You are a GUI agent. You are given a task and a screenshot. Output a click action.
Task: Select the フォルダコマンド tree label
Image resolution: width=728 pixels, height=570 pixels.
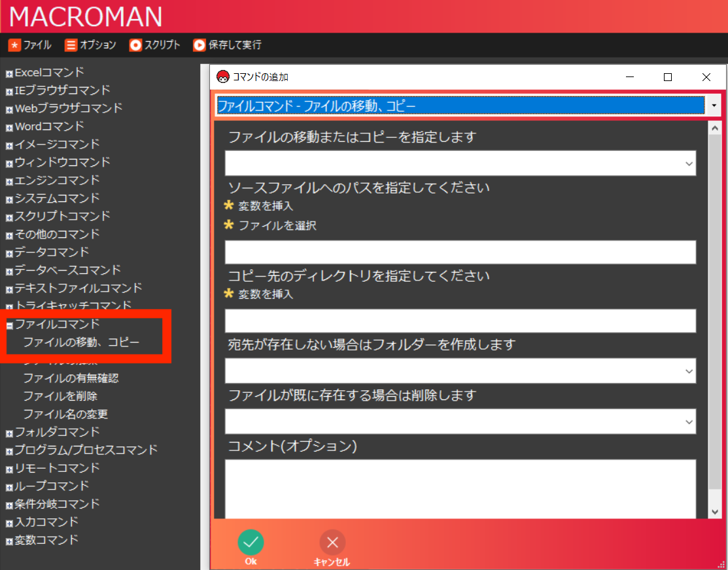(x=57, y=431)
